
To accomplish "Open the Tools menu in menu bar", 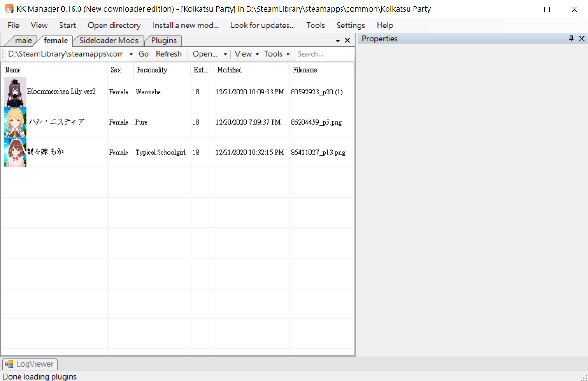I will [x=315, y=26].
